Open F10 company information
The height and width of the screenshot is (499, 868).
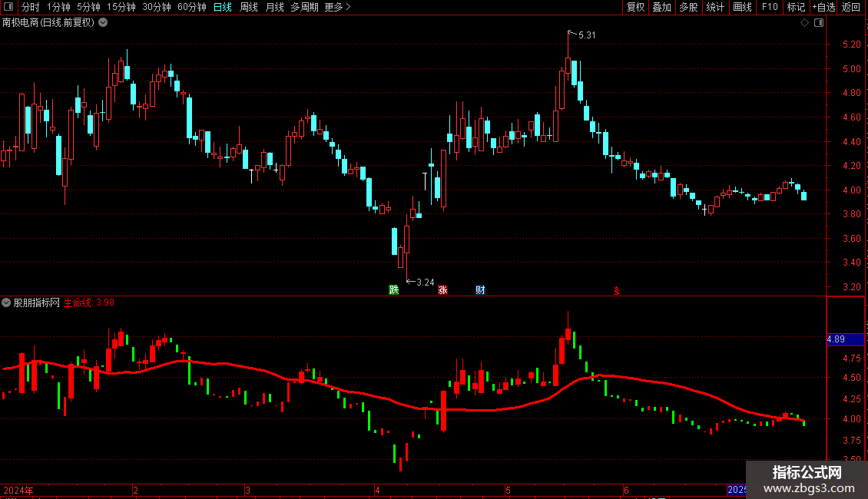[x=770, y=7]
